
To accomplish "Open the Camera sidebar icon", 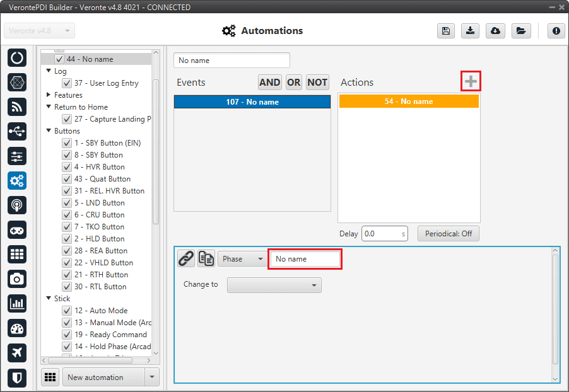I will 16,279.
